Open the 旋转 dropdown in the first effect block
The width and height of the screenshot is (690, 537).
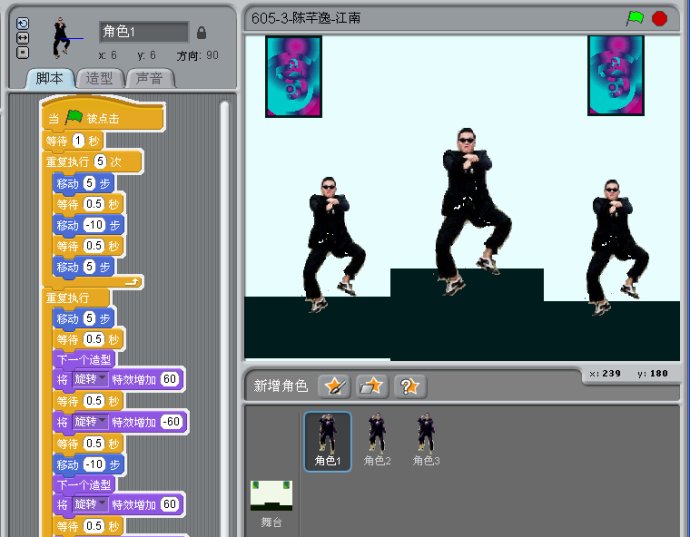click(92, 380)
